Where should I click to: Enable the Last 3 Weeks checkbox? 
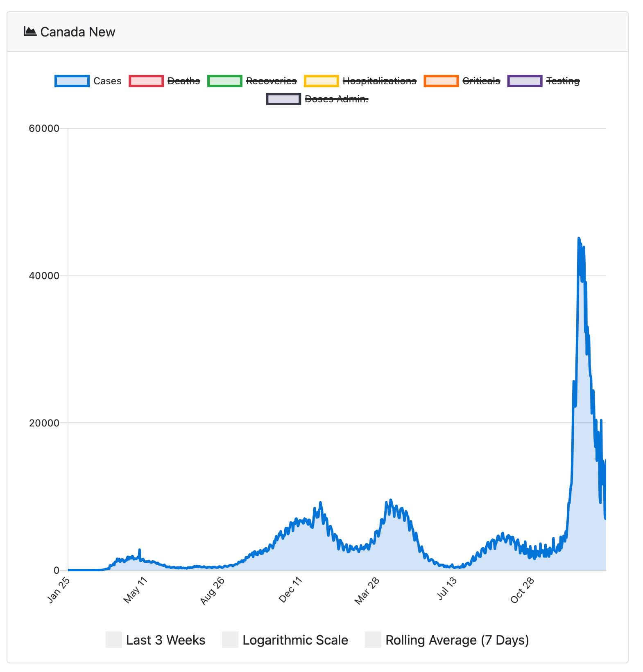(x=114, y=640)
